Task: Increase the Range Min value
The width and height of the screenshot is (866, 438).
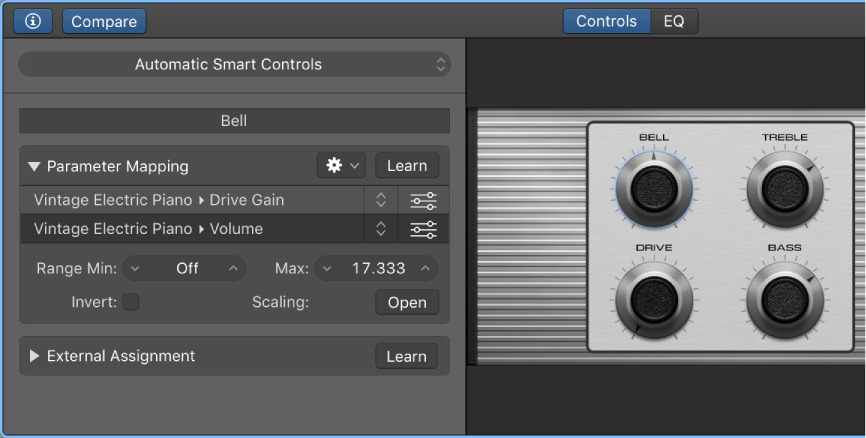Action: [x=233, y=268]
